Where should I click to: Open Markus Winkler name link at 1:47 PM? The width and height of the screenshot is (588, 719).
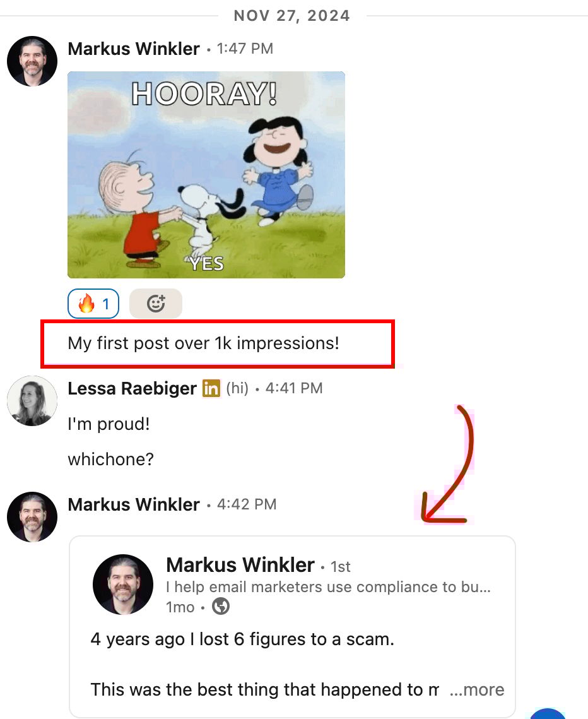134,49
